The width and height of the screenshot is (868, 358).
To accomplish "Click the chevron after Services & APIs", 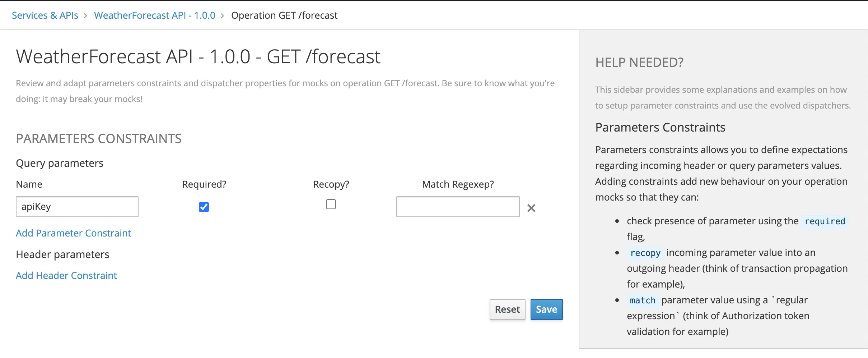I will tap(85, 16).
